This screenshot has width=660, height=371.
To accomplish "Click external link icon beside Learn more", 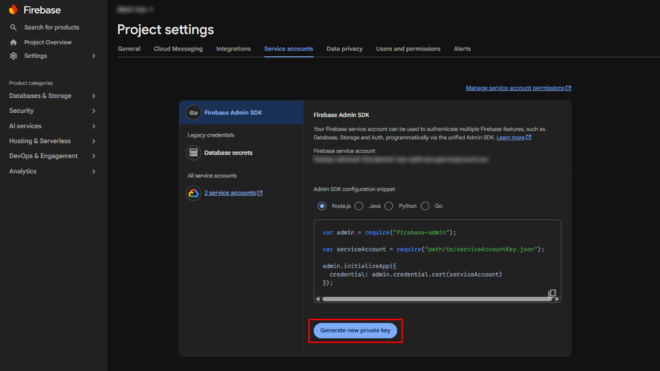I will tap(529, 137).
